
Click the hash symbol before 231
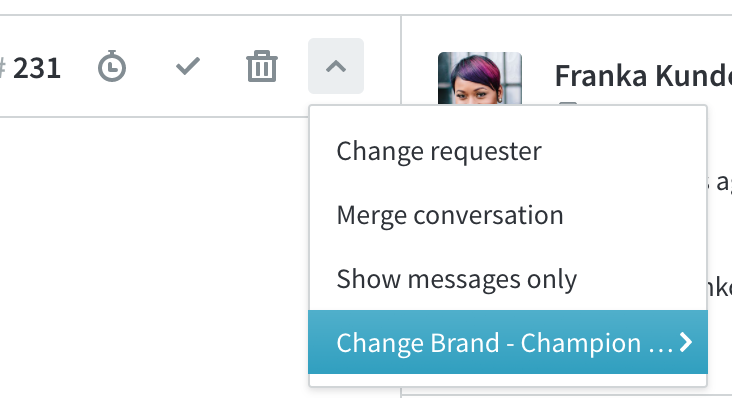(2, 68)
